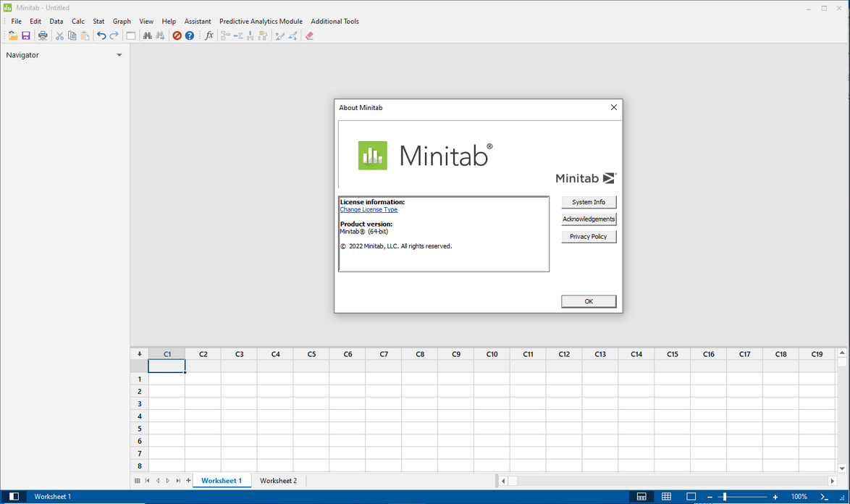Image resolution: width=850 pixels, height=504 pixels.
Task: Open the Data menu
Action: [56, 21]
